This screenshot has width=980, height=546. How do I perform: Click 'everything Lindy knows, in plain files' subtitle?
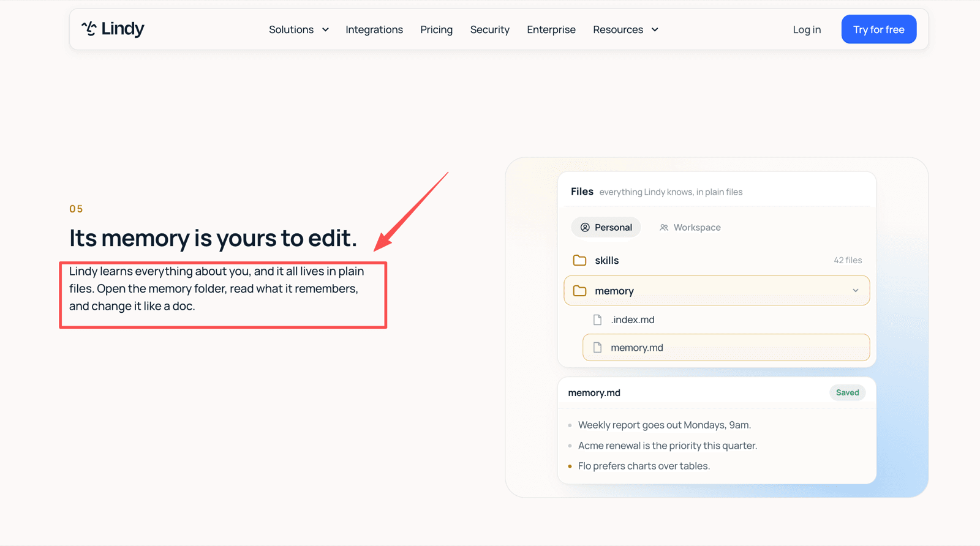pyautogui.click(x=671, y=192)
